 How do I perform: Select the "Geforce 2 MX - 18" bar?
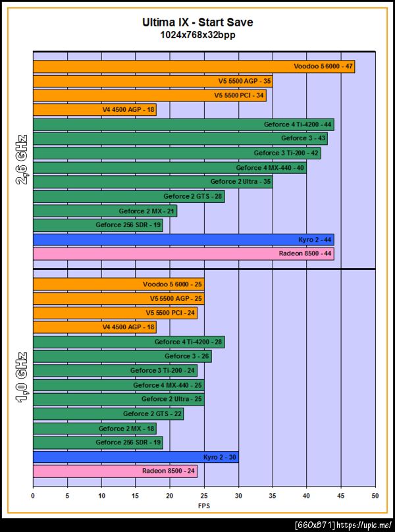95,429
